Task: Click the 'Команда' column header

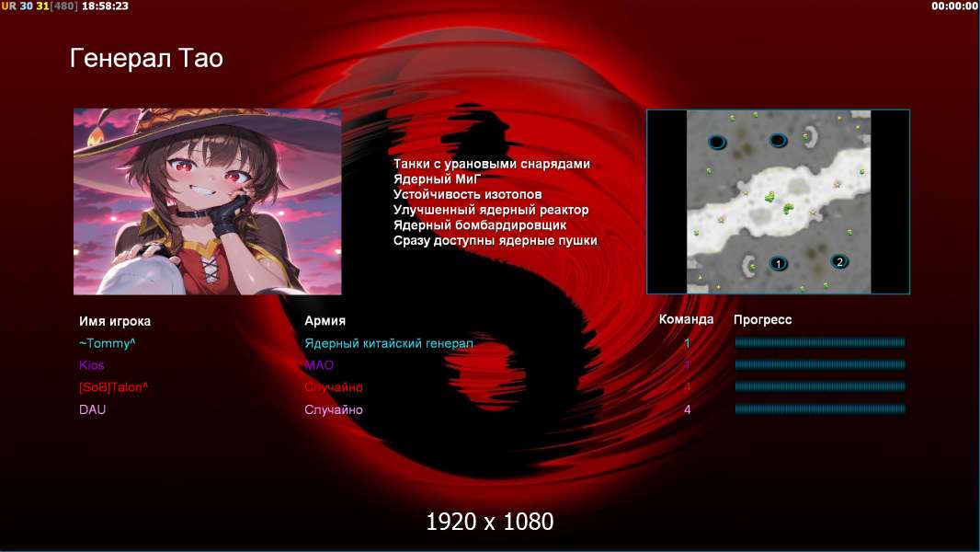Action: 686,319
